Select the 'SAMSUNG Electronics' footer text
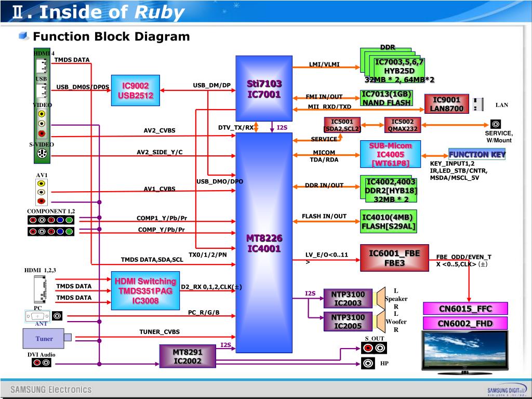Image resolution: width=532 pixels, height=399 pixels. coord(51,389)
